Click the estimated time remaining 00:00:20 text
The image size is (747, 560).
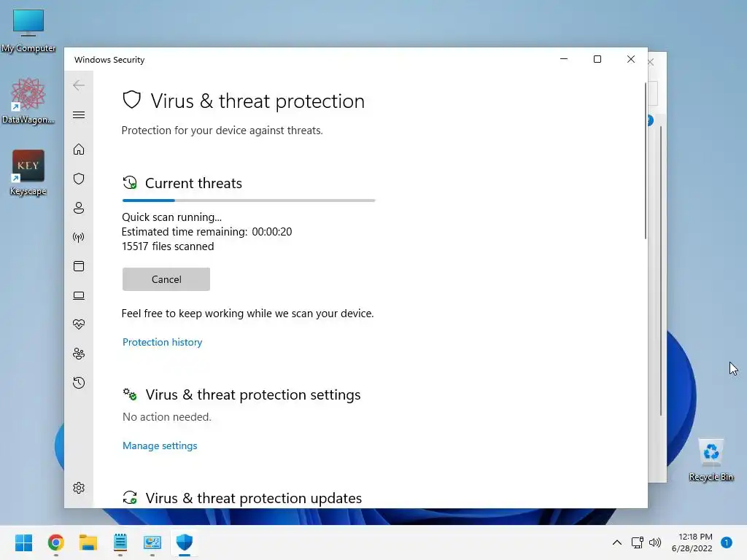point(206,231)
